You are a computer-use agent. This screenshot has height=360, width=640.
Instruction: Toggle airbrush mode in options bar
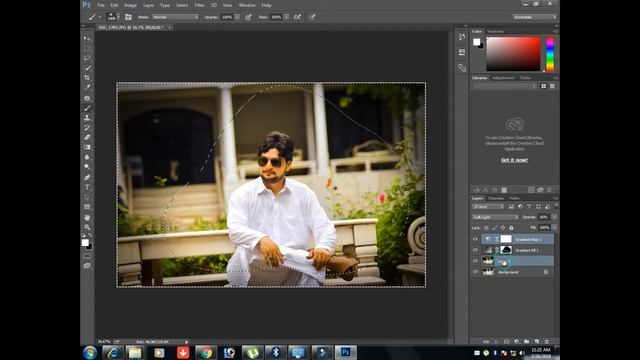[298, 17]
